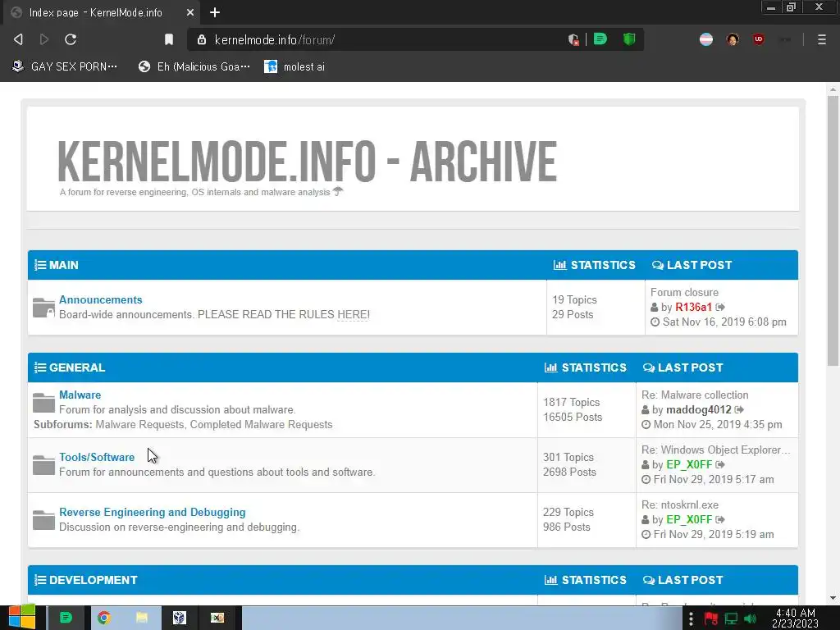Open the Announcements forum
Viewport: 840px width, 630px height.
(101, 299)
